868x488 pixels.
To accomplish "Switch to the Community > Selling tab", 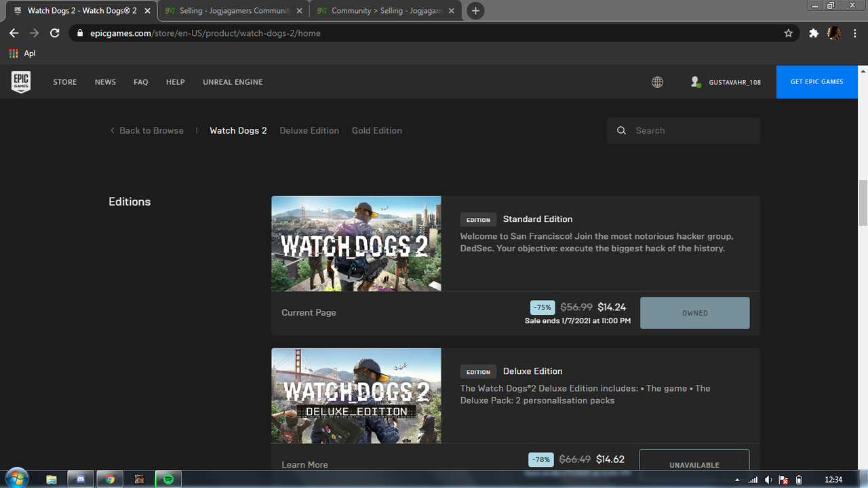I will coord(385,11).
